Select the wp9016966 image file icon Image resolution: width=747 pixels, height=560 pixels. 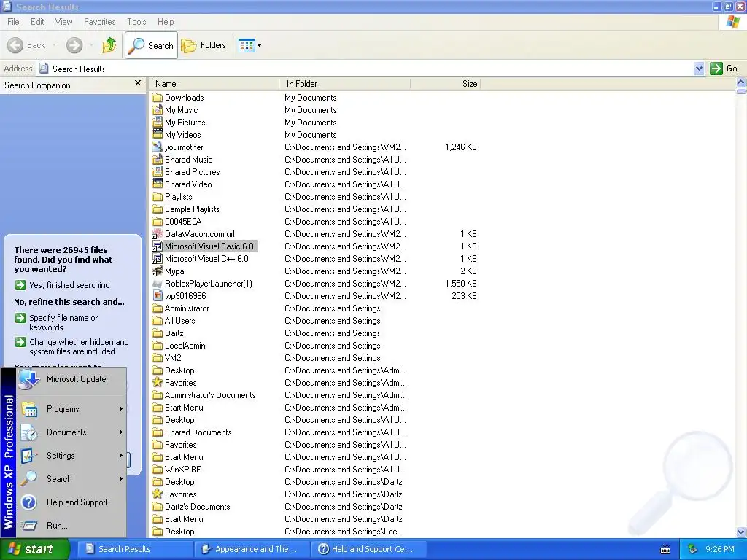158,296
